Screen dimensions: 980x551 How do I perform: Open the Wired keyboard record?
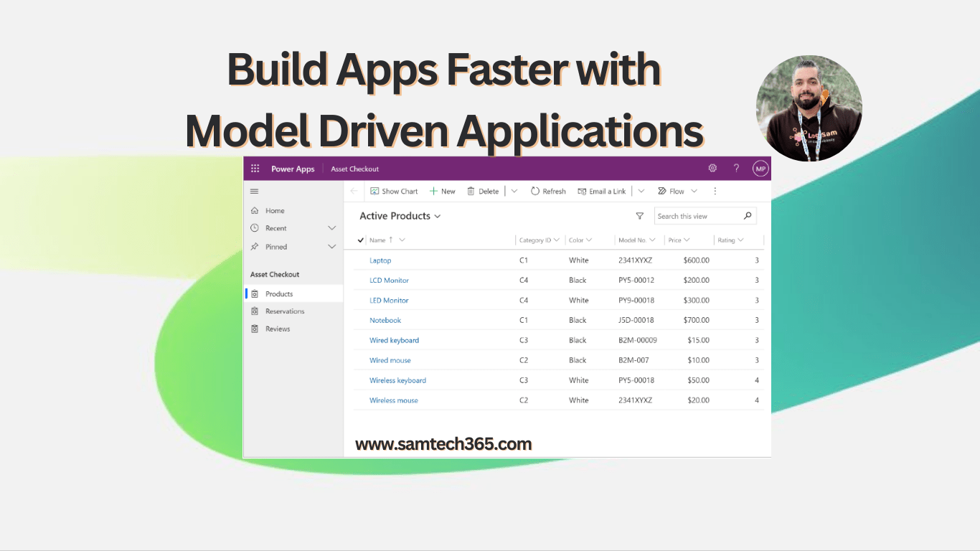[x=394, y=341]
